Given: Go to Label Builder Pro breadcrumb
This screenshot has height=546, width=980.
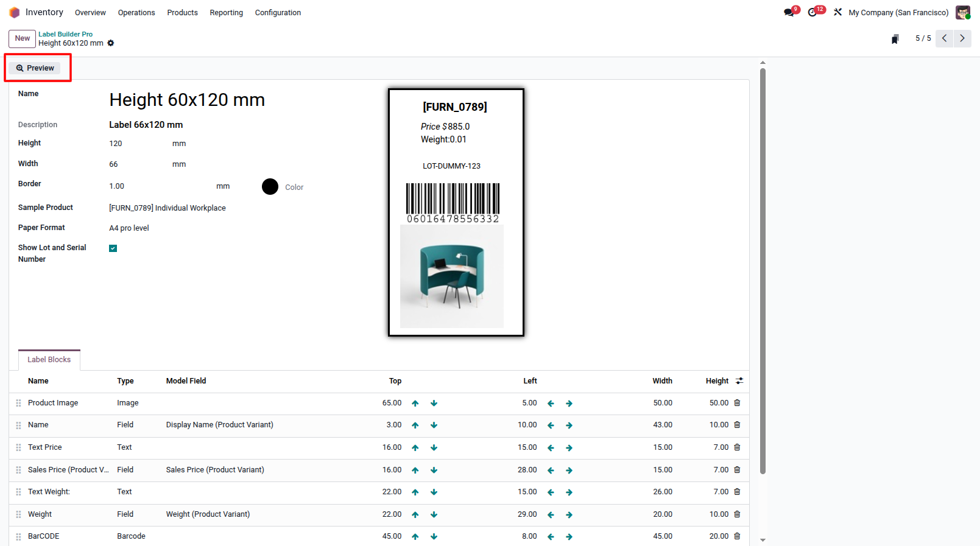Looking at the screenshot, I should [x=66, y=34].
